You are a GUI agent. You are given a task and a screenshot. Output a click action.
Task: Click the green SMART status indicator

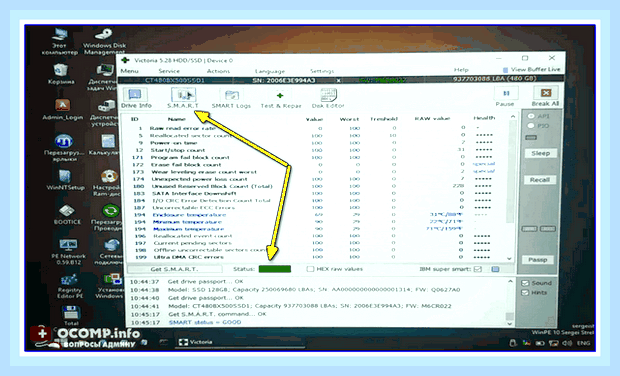[275, 269]
